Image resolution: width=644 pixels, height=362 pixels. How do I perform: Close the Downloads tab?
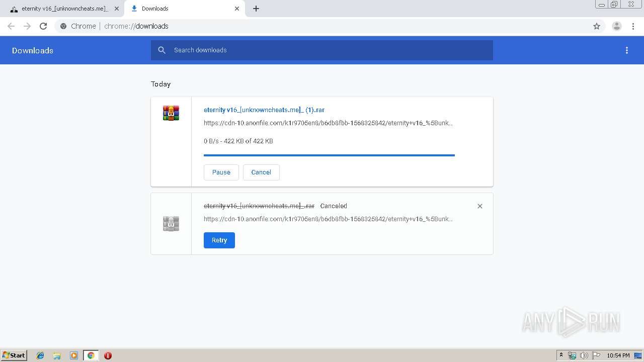pyautogui.click(x=237, y=9)
